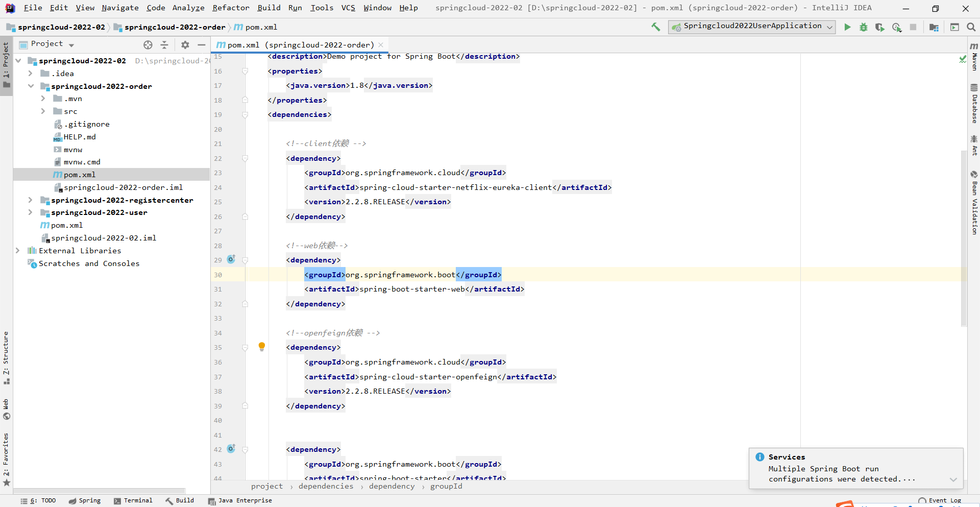Open the Build tool window

point(180,500)
